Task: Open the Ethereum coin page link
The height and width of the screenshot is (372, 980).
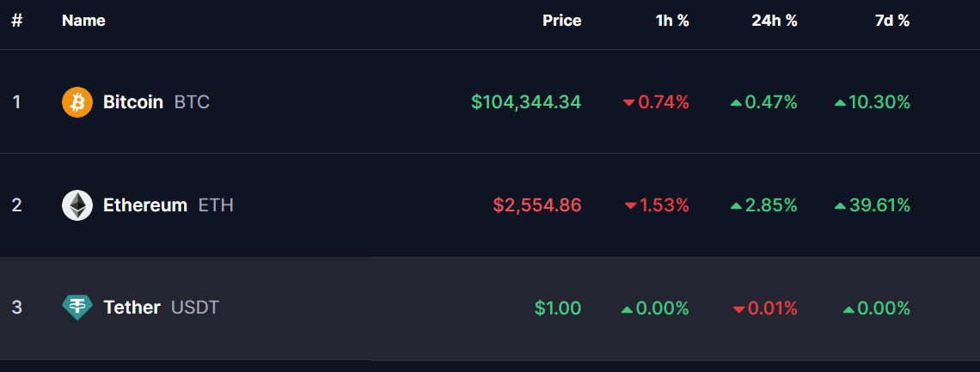Action: click(145, 205)
